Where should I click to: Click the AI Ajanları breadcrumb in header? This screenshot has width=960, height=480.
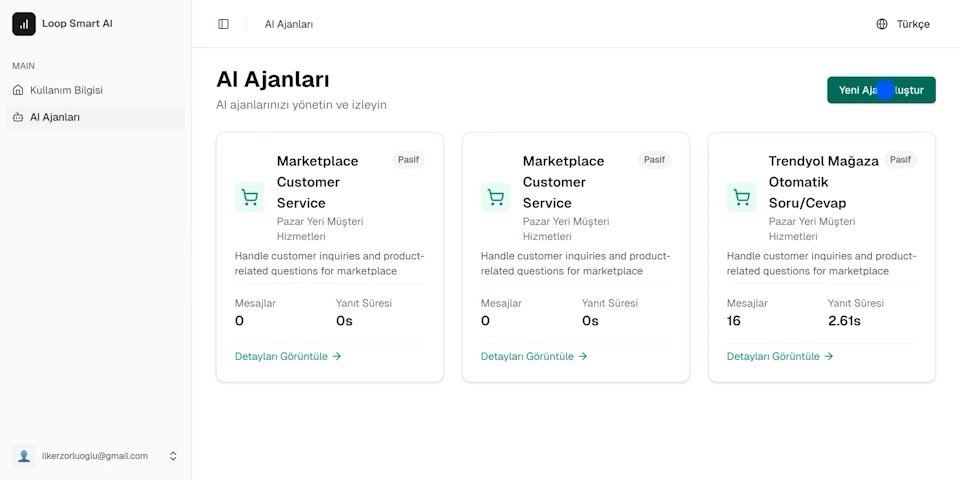click(289, 24)
